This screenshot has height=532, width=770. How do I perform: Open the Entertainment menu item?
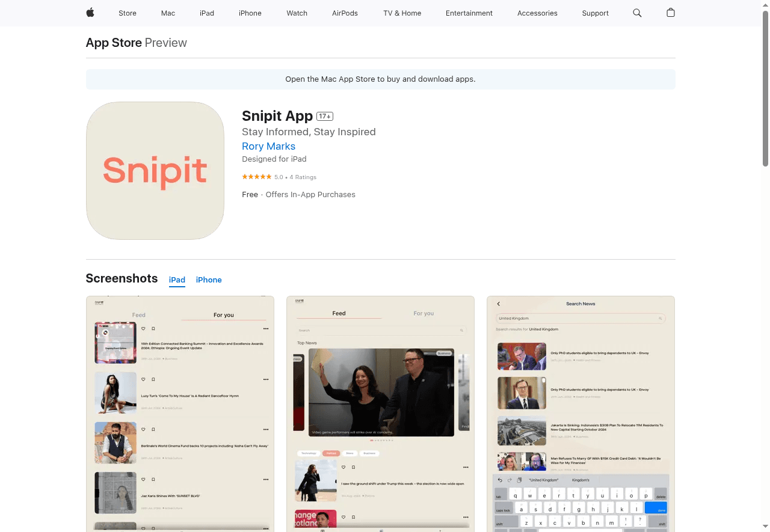coord(469,13)
